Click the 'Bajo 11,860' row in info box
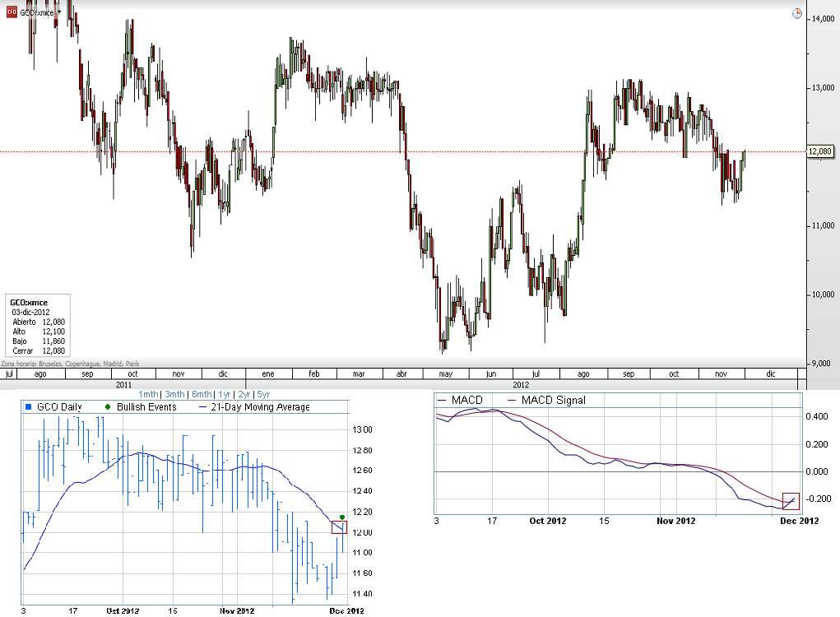840x617 pixels. point(39,341)
